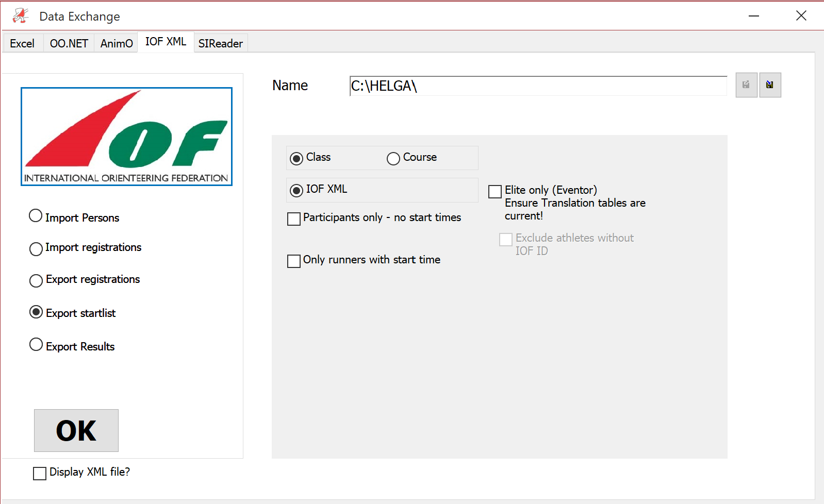The width and height of the screenshot is (824, 504).
Task: Enable Participants only - no start times
Action: (294, 219)
